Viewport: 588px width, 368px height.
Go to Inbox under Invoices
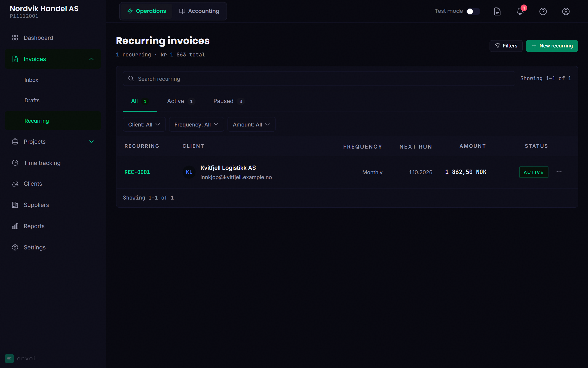(31, 80)
